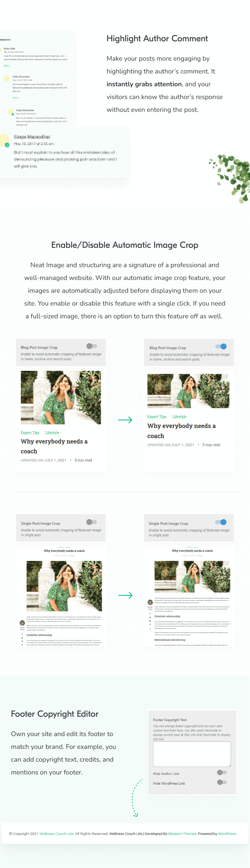Disable the right Blog Post Image Crop toggle

pyautogui.click(x=221, y=346)
